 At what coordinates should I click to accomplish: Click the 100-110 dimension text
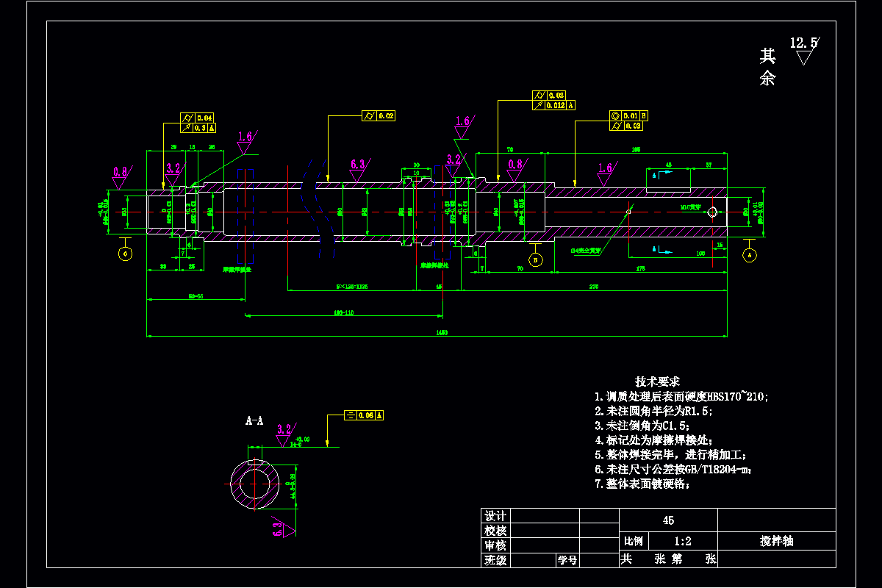tap(343, 312)
